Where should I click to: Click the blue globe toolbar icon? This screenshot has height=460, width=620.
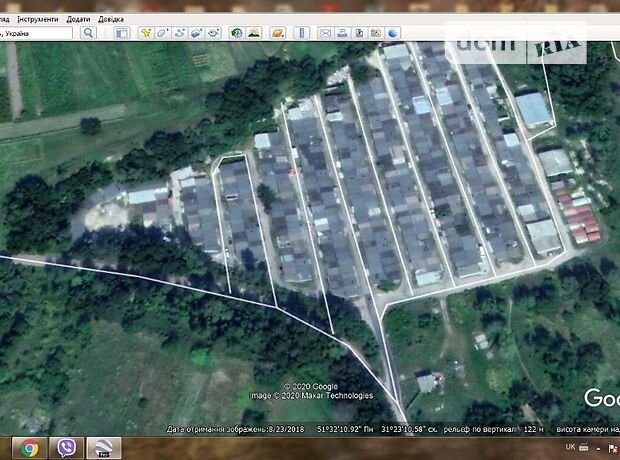[393, 33]
